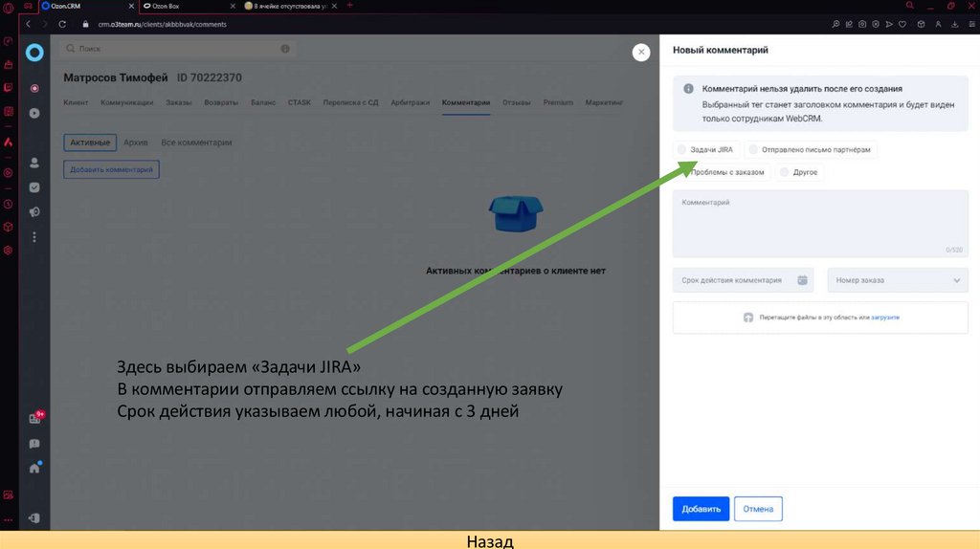Screen dimensions: 980x549
Task: Open the 'Заказы' tab
Action: [x=179, y=102]
